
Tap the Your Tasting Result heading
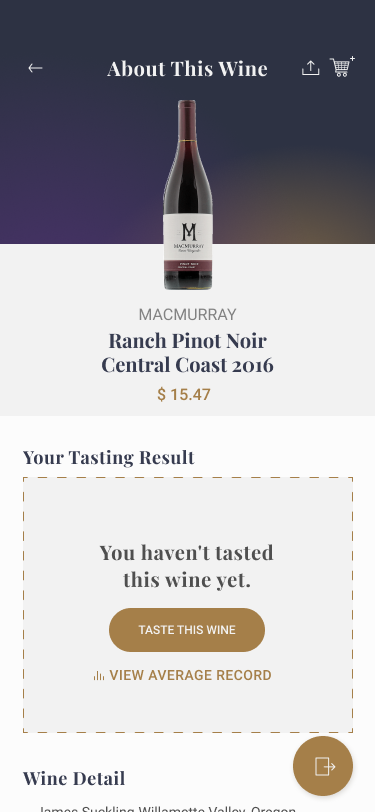(109, 457)
